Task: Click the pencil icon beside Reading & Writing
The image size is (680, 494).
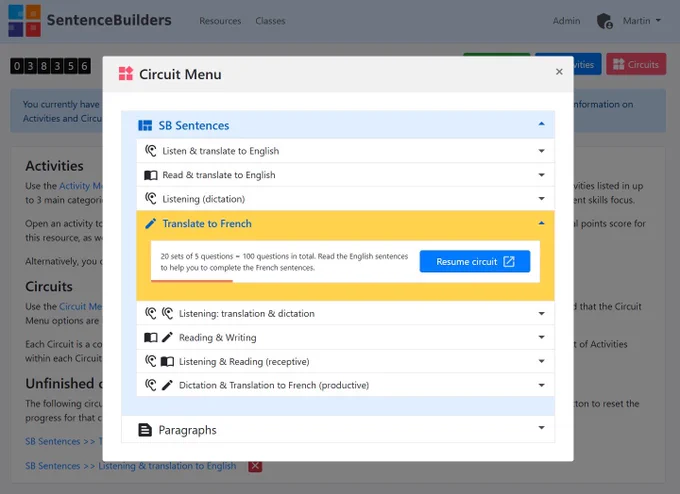Action: point(167,337)
